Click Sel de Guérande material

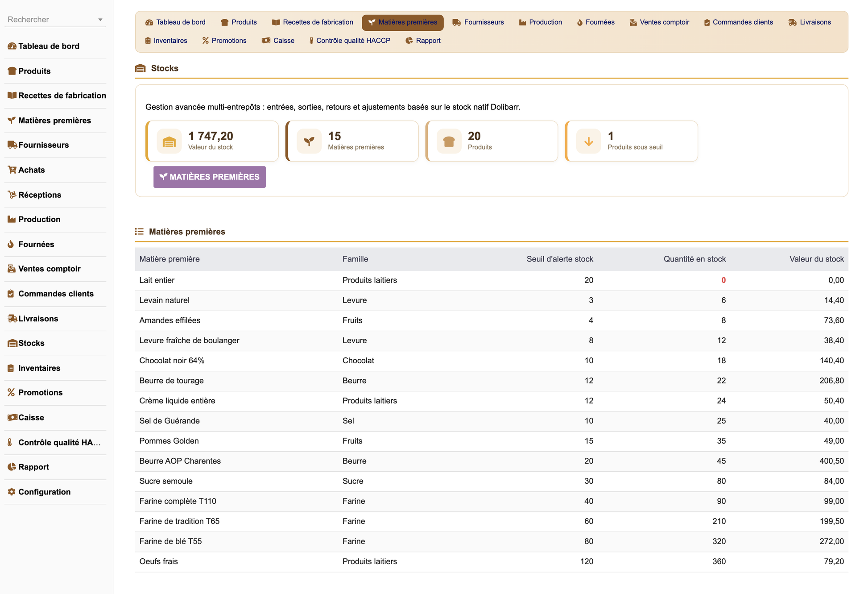click(x=169, y=421)
